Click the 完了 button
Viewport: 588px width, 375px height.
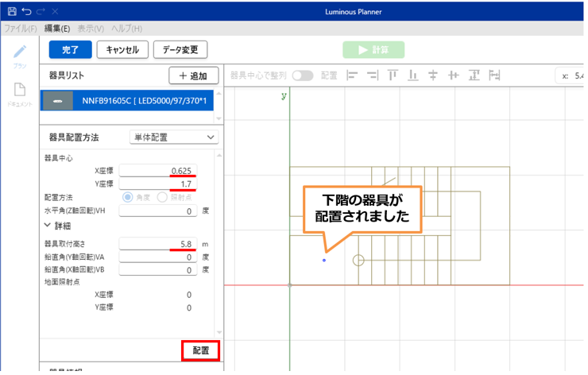click(70, 49)
